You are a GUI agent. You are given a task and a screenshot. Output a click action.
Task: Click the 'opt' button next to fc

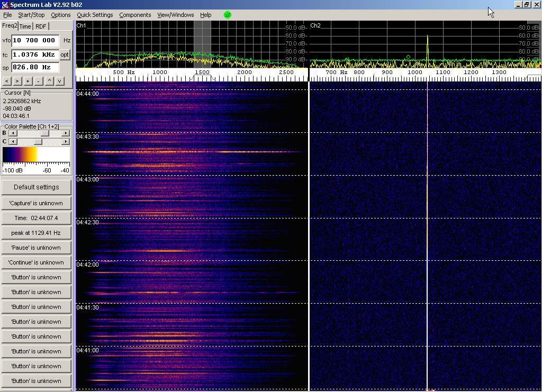(x=65, y=54)
